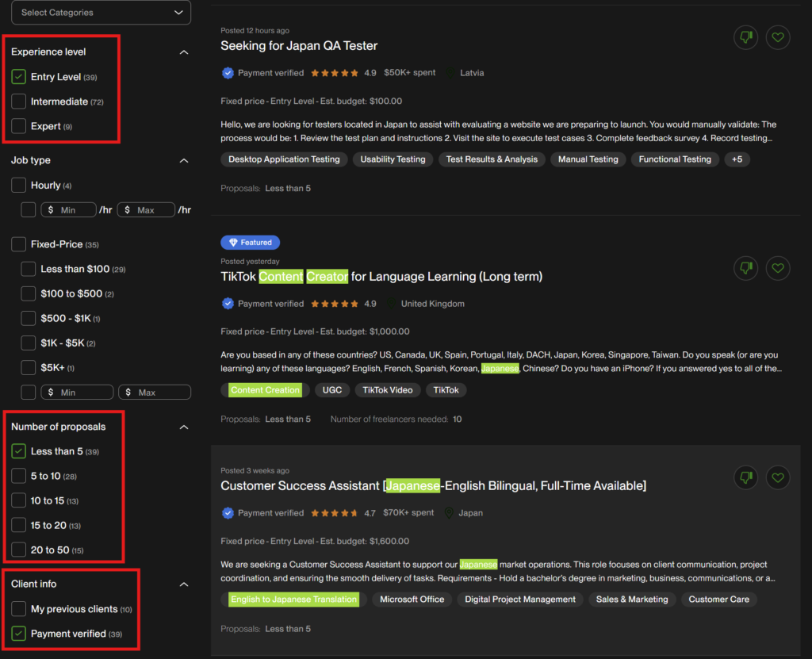
Task: Select the Manual Testing skill tag
Action: [x=588, y=159]
